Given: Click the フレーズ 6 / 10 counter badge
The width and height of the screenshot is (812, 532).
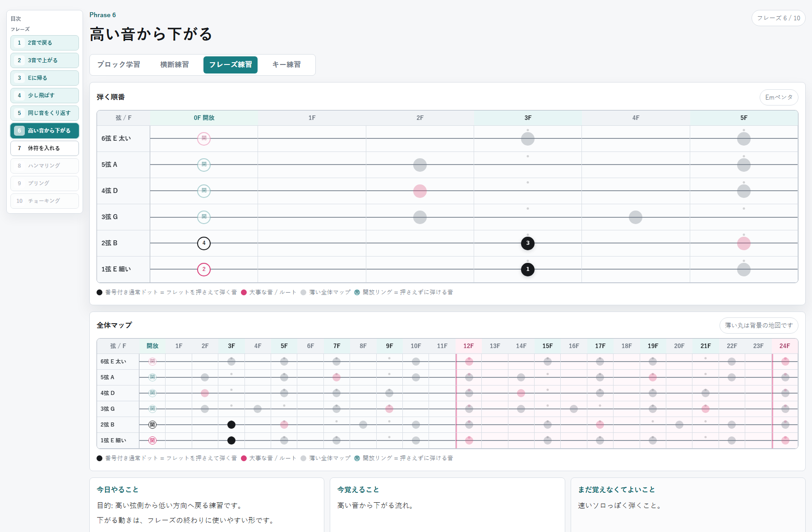Looking at the screenshot, I should click(x=779, y=18).
